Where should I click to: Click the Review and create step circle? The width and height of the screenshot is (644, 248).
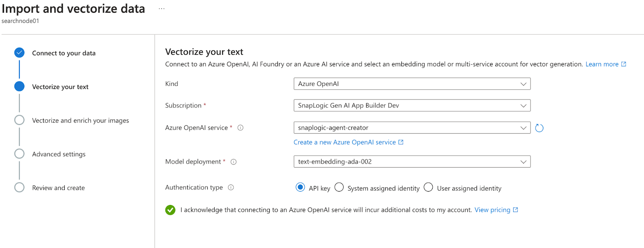point(19,188)
